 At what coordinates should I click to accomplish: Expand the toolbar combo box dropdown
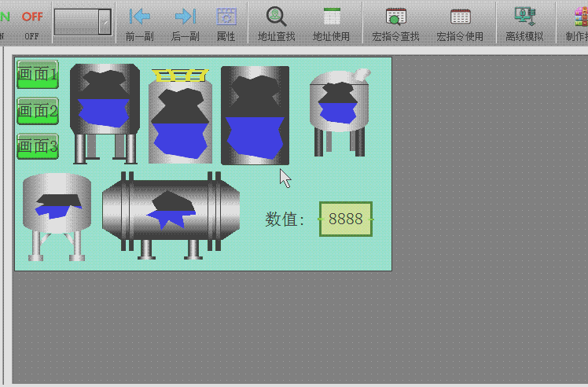105,22
